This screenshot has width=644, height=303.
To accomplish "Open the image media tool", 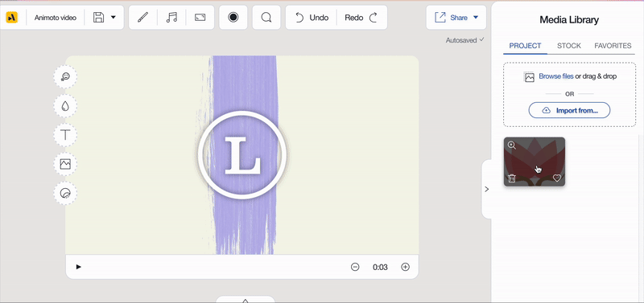I will tap(65, 164).
